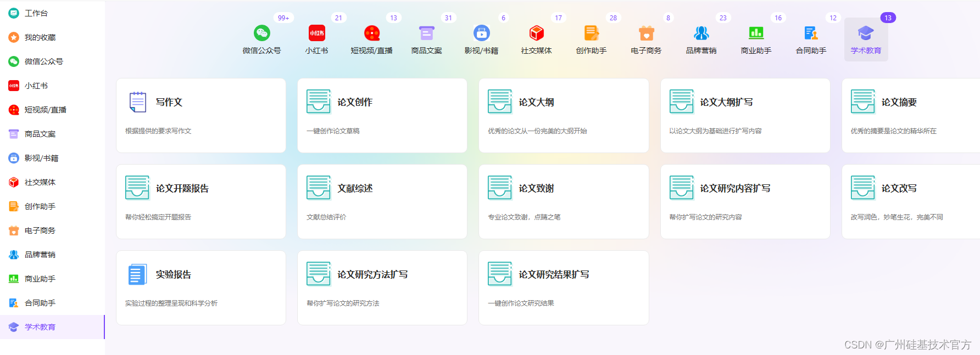This screenshot has width=980, height=355.
Task: Open the 影视/书籍 top category icon
Action: 482,33
